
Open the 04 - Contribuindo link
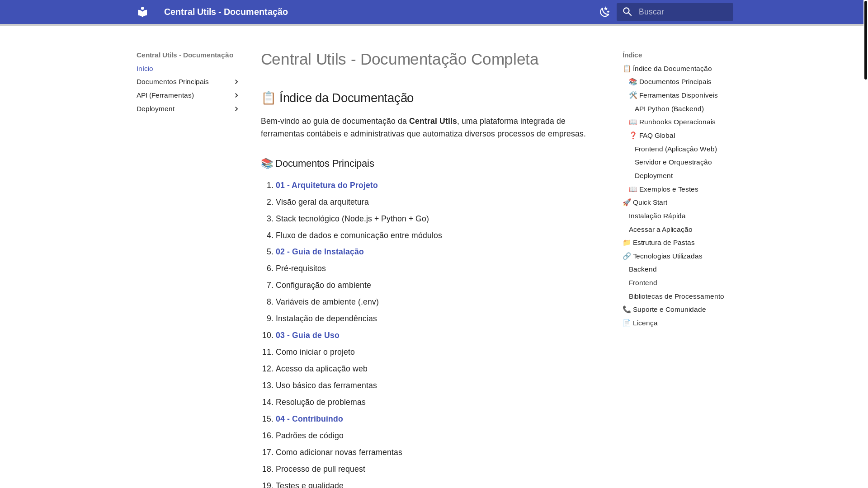309,419
